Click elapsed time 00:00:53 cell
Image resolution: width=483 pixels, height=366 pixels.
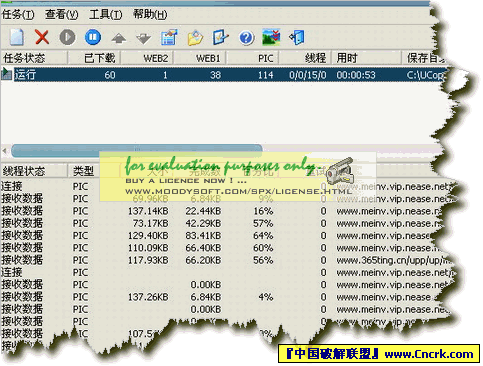click(356, 75)
